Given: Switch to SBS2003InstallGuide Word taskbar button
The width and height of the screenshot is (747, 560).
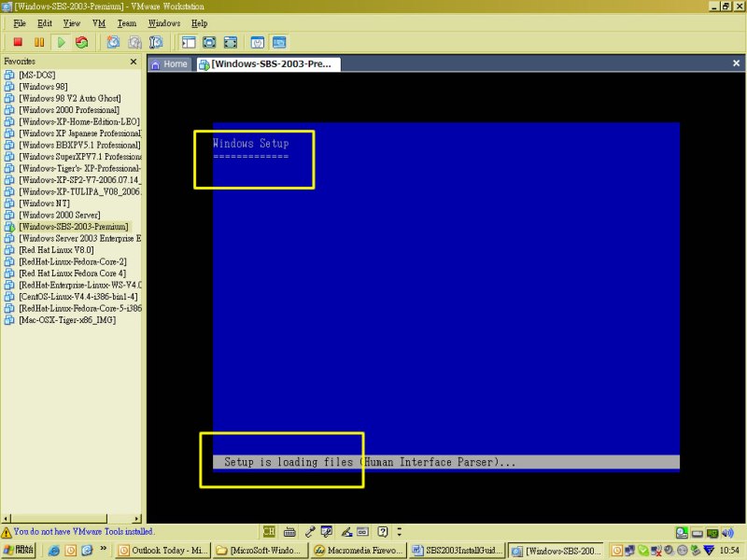Looking at the screenshot, I should [x=457, y=551].
